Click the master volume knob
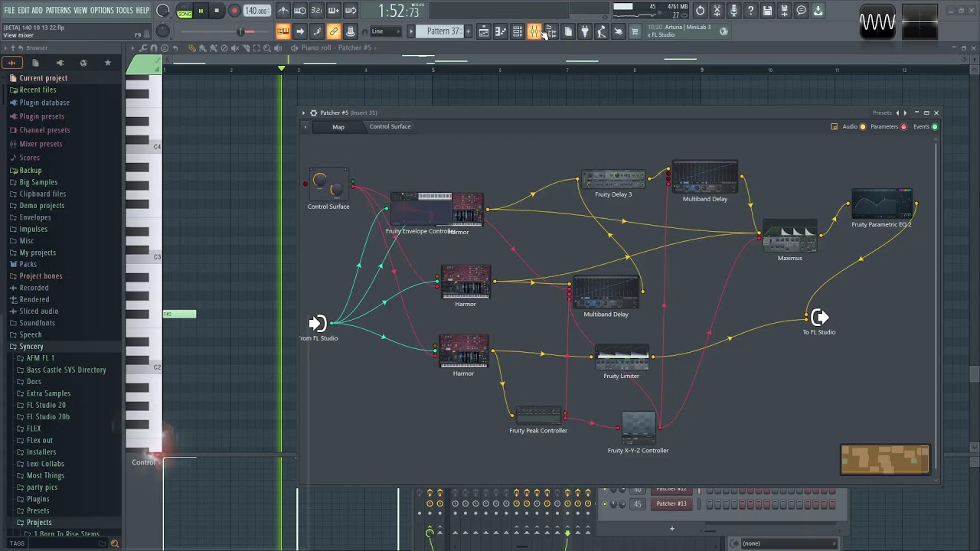This screenshot has height=551, width=980. 163,11
